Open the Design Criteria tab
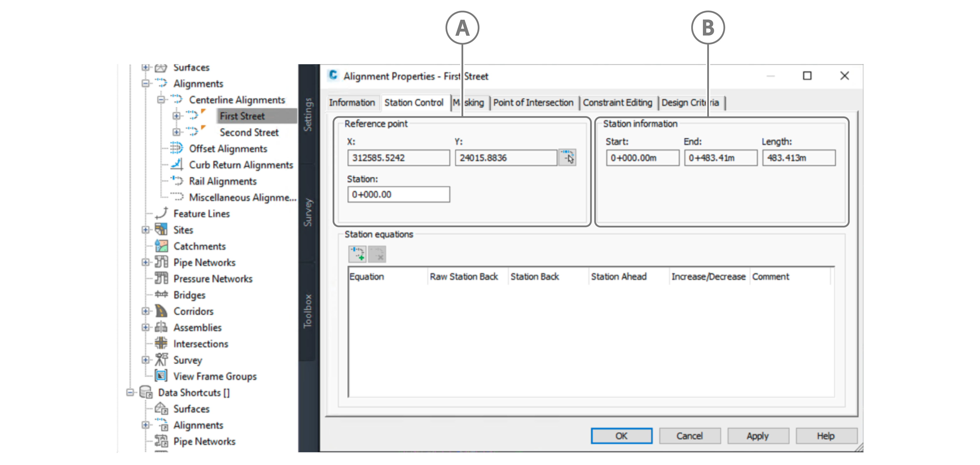 [690, 103]
